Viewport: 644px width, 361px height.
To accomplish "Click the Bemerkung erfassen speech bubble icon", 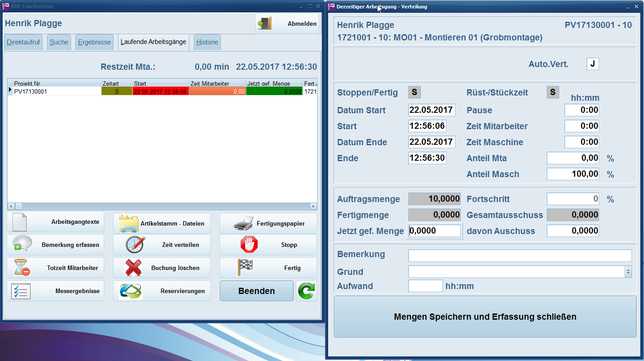I will pyautogui.click(x=21, y=245).
